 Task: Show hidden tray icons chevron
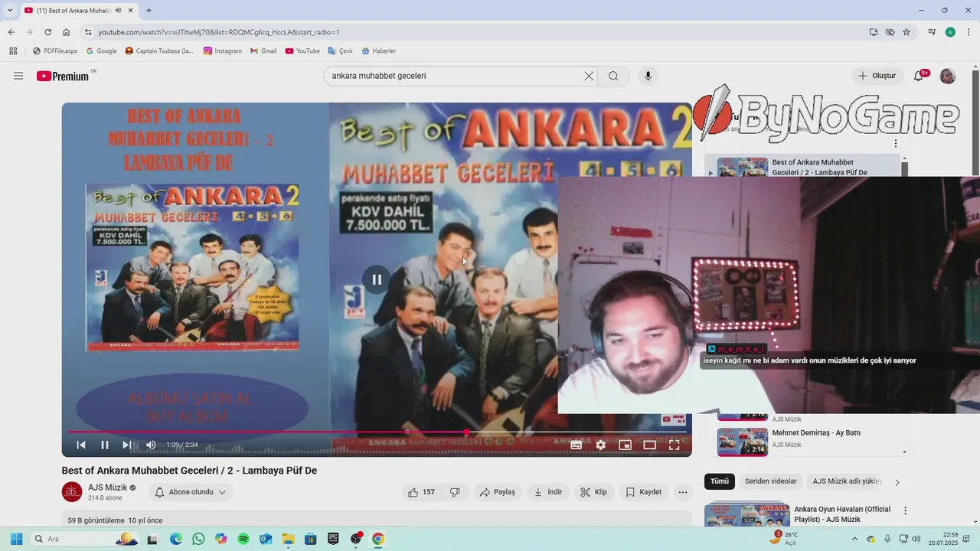(x=854, y=539)
